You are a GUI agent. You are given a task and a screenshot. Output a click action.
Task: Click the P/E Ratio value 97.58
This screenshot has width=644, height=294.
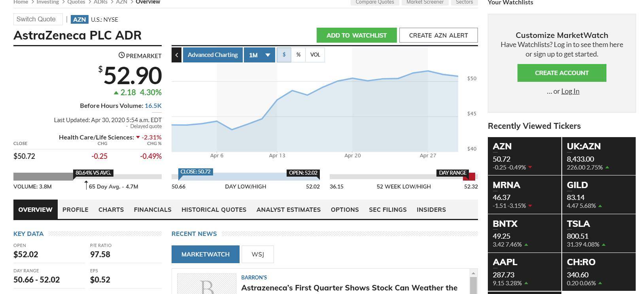pyautogui.click(x=100, y=254)
